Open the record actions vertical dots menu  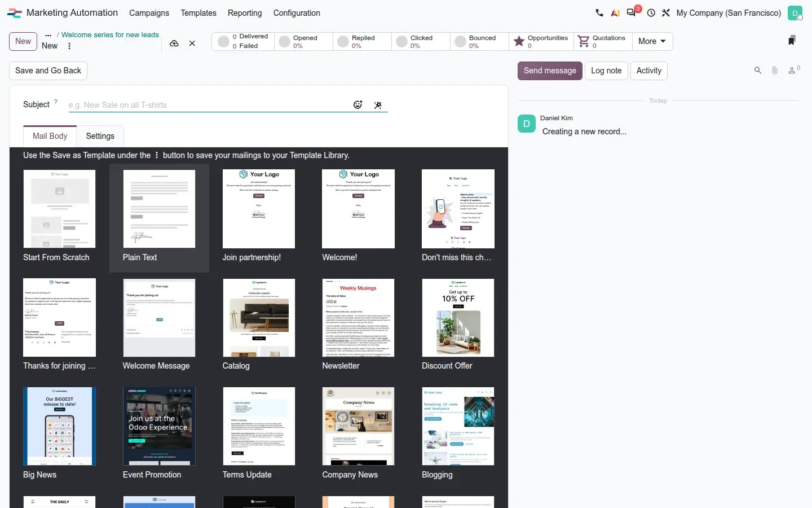(x=69, y=46)
